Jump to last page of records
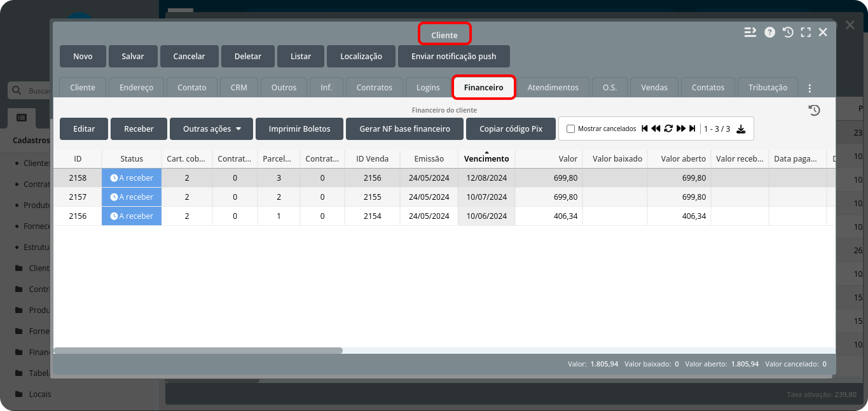Screen dimensions: 868x411 692,129
